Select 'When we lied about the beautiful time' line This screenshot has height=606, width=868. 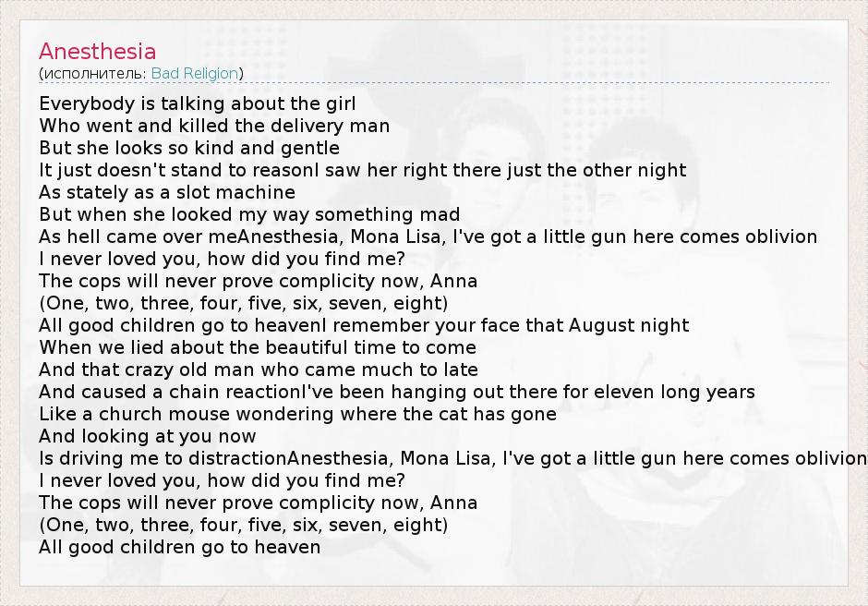(x=258, y=347)
